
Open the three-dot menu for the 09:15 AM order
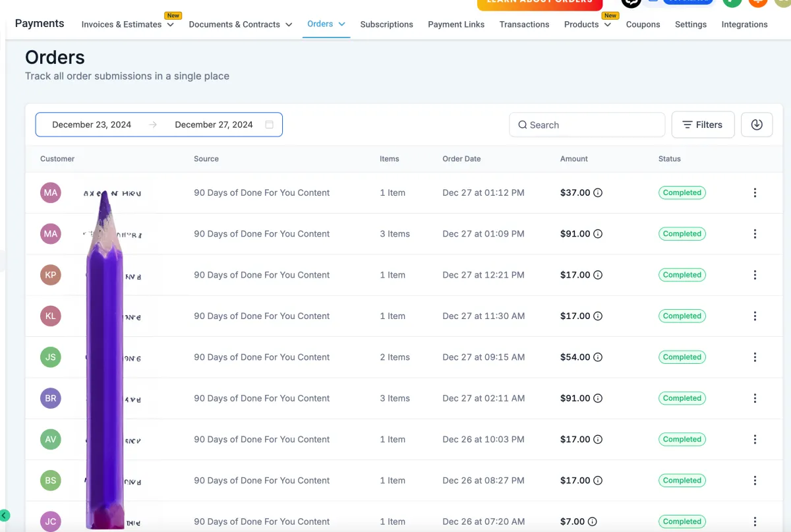755,357
